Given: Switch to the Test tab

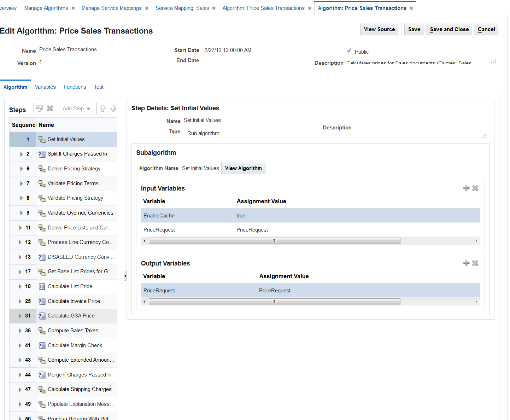Looking at the screenshot, I should [99, 87].
